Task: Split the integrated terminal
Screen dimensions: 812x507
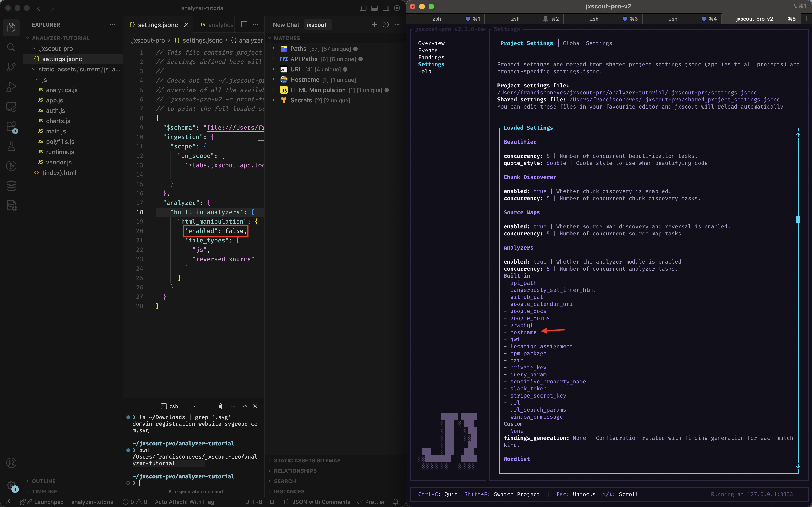Action: pos(207,406)
